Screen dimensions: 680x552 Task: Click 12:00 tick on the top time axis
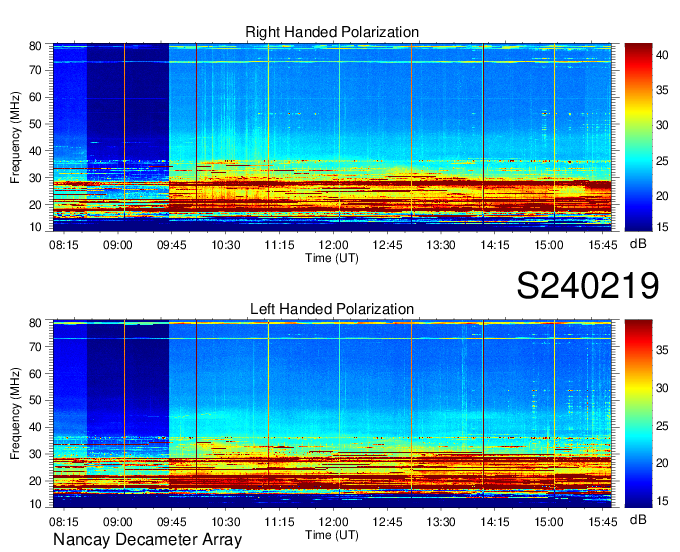click(333, 245)
